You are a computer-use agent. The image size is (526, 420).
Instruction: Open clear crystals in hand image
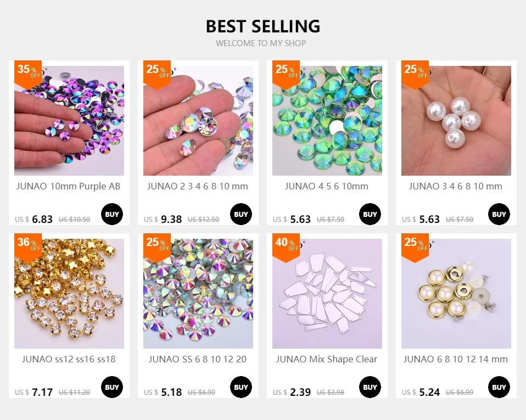(x=198, y=121)
